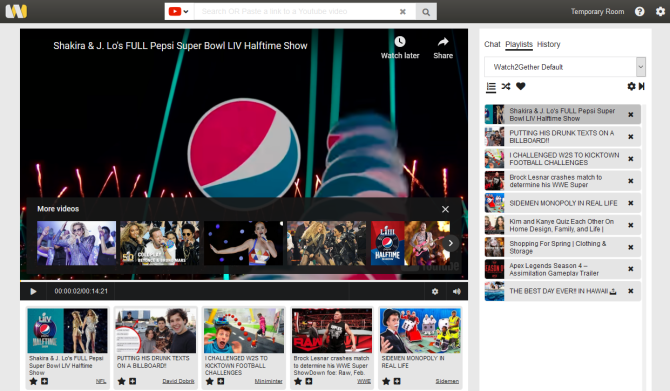Skip to next playlist video icon
670x391 pixels.
pos(641,86)
